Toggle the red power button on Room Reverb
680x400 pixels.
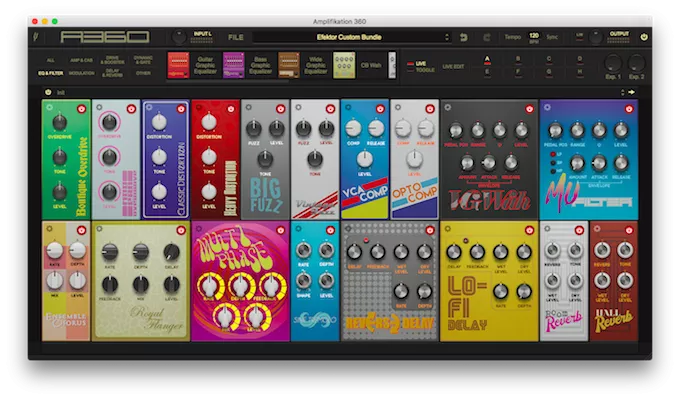point(579,230)
